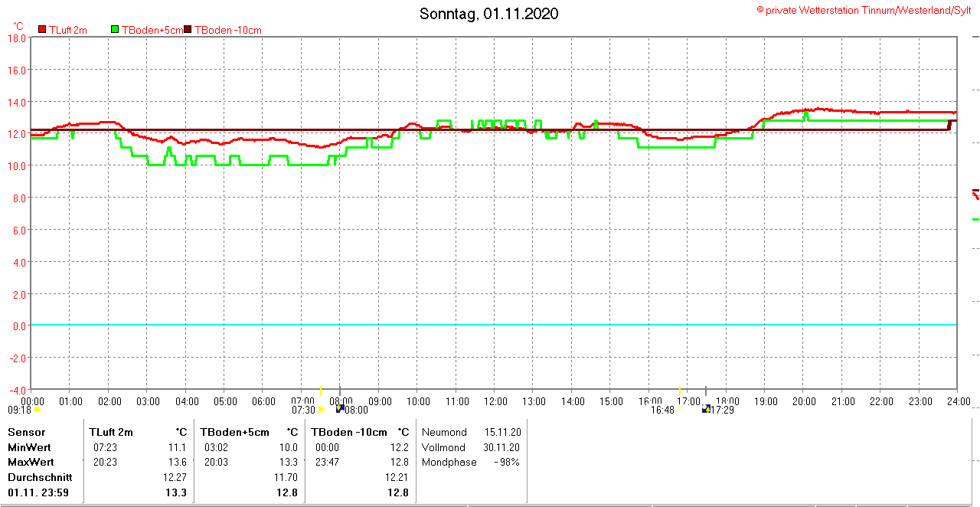Viewport: 980px width, 507px height.
Task: Click the MinWert row label
Action: [28, 447]
